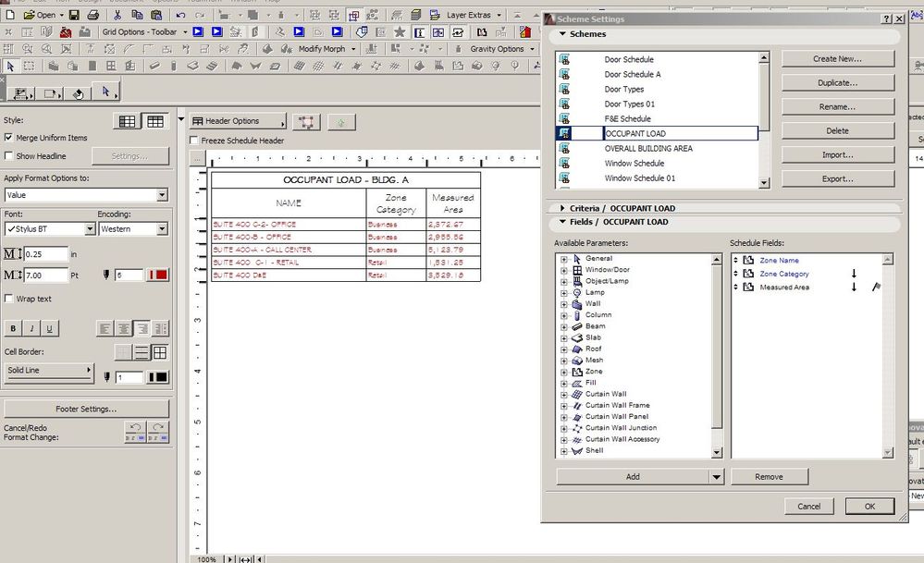The image size is (924, 563).
Task: Click the Undo arrow in the top toolbar
Action: (x=179, y=15)
